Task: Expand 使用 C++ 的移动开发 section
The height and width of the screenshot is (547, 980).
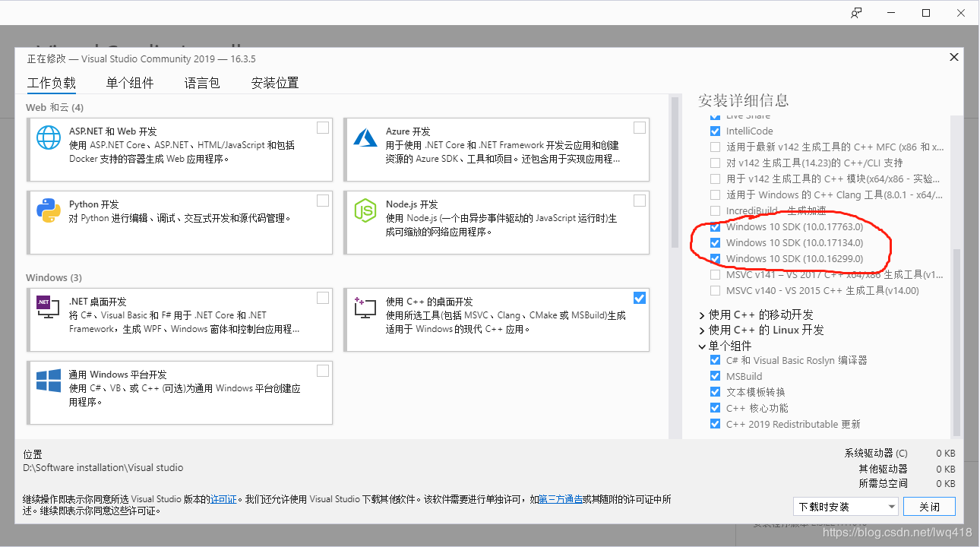Action: pyautogui.click(x=702, y=313)
